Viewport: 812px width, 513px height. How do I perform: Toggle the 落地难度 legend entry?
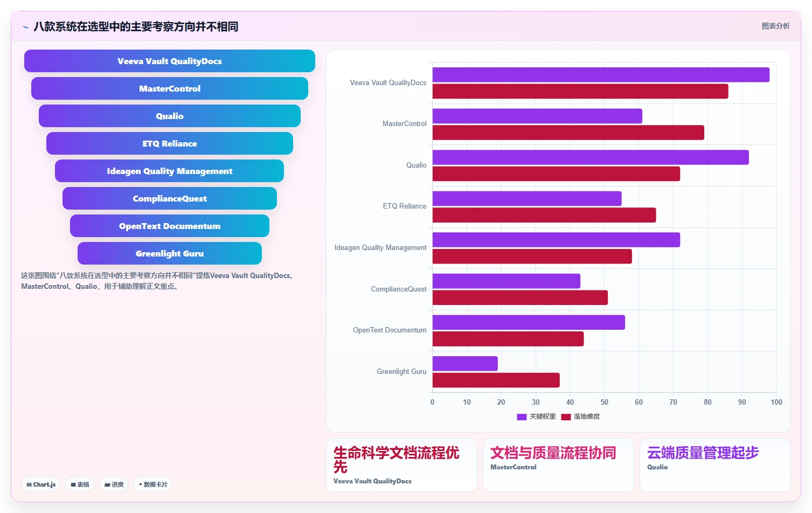coord(580,417)
